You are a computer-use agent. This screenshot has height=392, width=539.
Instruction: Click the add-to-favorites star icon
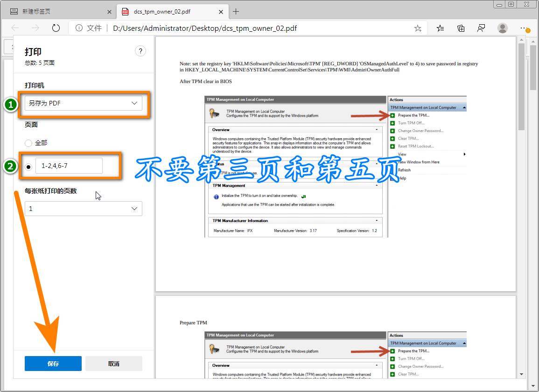(418, 28)
